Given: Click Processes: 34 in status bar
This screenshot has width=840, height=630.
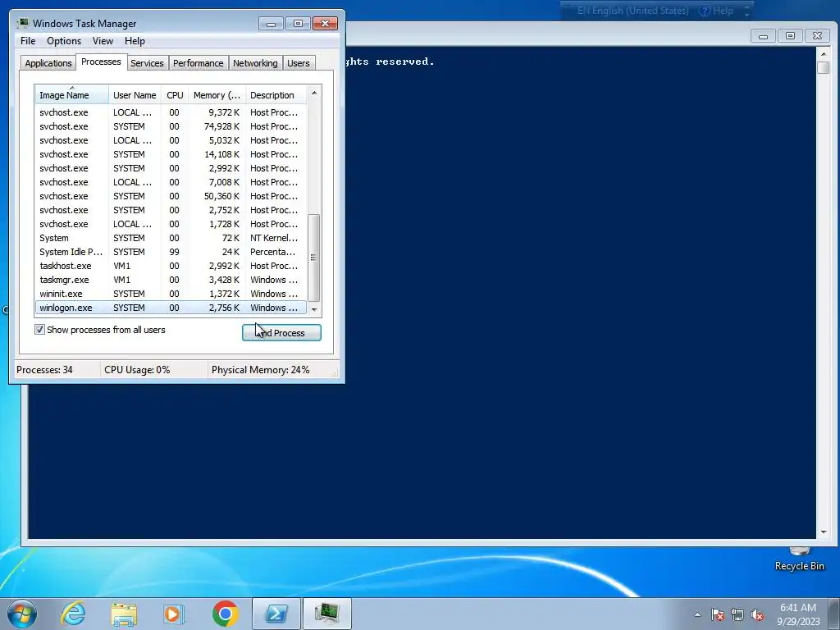Looking at the screenshot, I should pos(44,370).
